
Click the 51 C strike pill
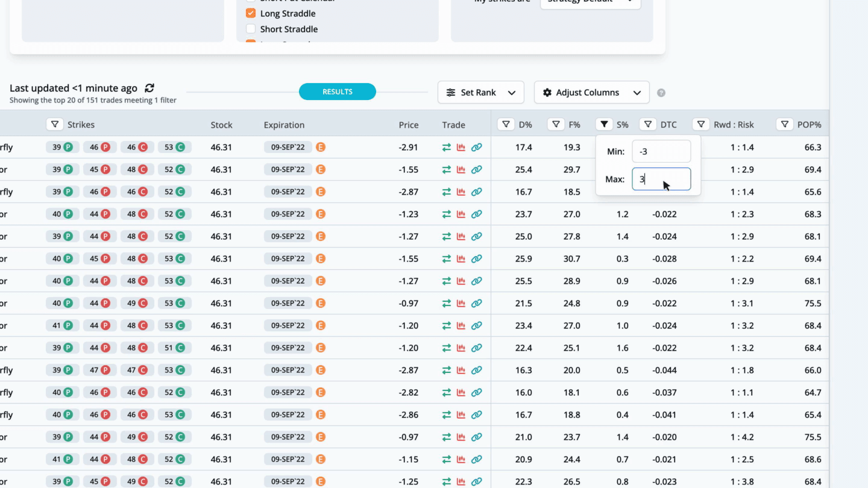(x=175, y=348)
